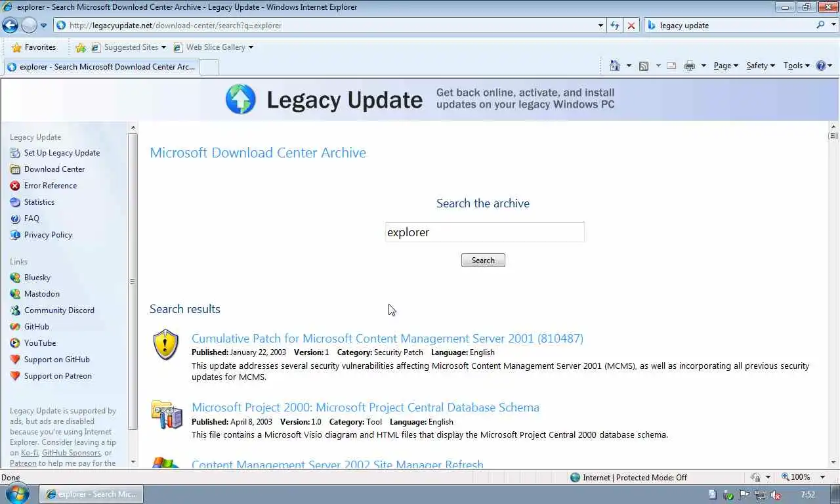Open the Safety menu
The height and width of the screenshot is (504, 840).
click(761, 66)
